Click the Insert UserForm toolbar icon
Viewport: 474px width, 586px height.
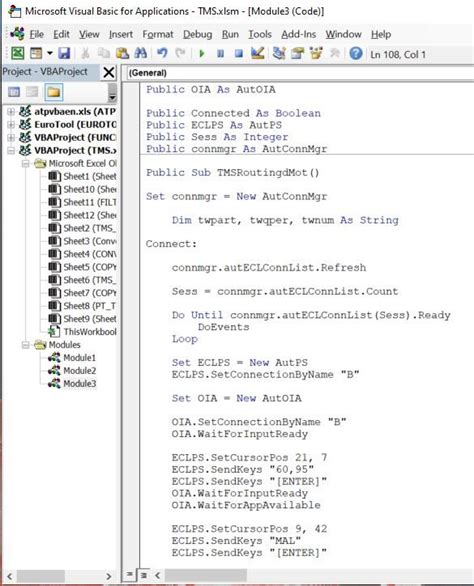pos(36,53)
